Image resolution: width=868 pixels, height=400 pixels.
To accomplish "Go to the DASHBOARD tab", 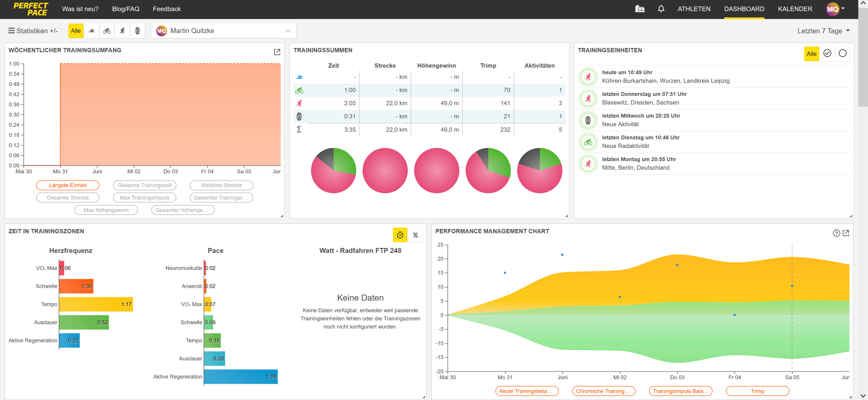I will click(744, 9).
